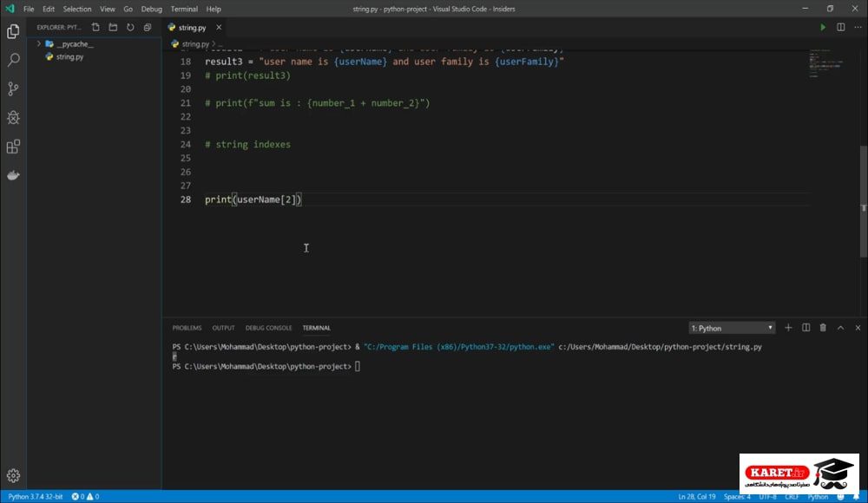This screenshot has height=503, width=868.
Task: Open the Docker view (whale icon)
Action: (x=13, y=175)
